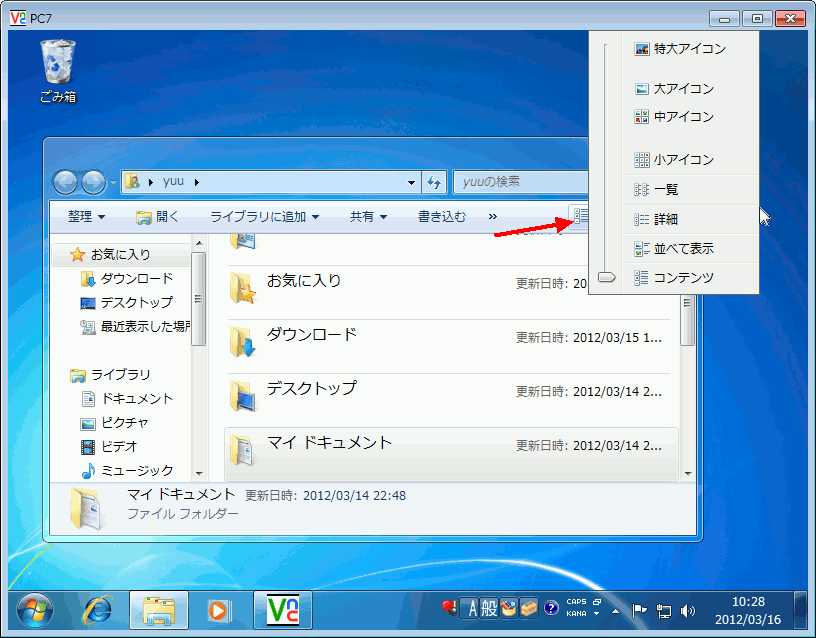Launch Internet Explorer from the taskbar
This screenshot has height=638, width=816.
(x=98, y=612)
